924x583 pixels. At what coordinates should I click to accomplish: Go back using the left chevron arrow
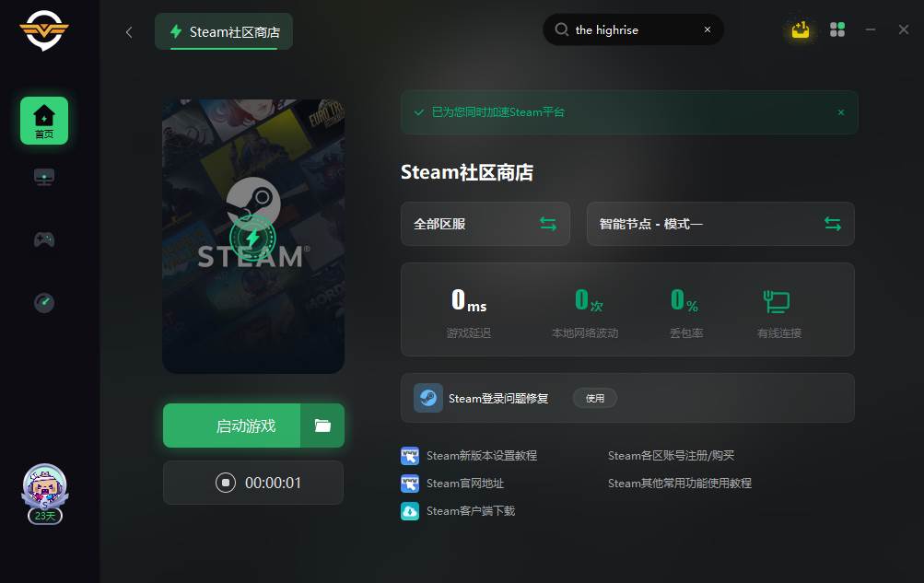coord(129,32)
